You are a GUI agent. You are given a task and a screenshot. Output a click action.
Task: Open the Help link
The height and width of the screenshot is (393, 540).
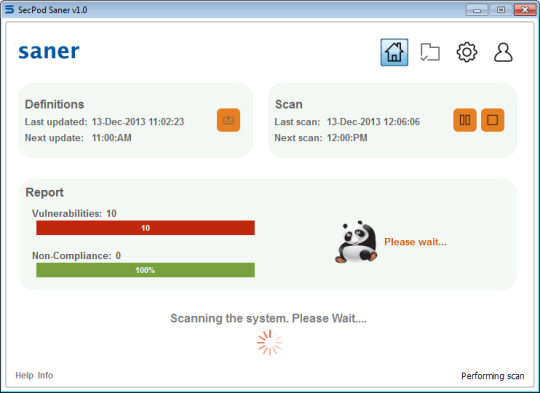(x=24, y=375)
